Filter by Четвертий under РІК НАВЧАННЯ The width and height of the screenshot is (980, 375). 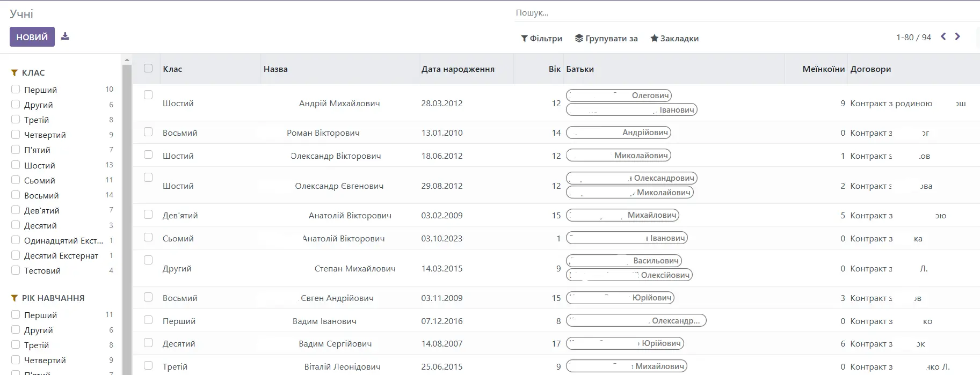16,359
